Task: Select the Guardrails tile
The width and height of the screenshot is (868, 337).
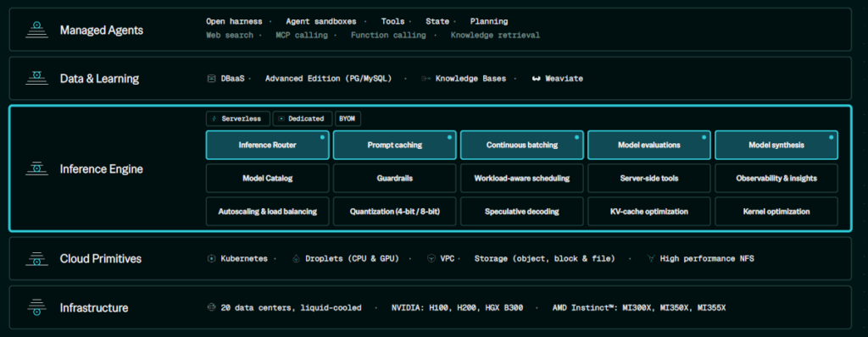Action: 395,178
